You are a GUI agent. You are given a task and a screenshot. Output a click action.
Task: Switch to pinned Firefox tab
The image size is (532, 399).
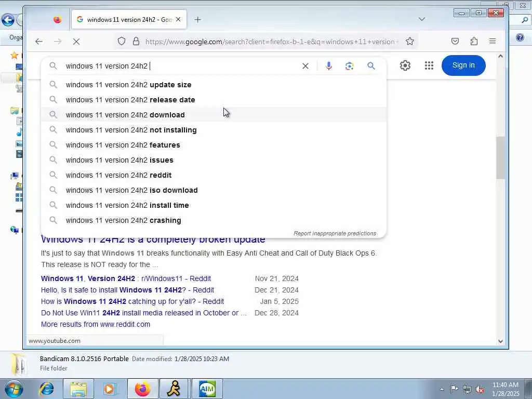click(57, 20)
